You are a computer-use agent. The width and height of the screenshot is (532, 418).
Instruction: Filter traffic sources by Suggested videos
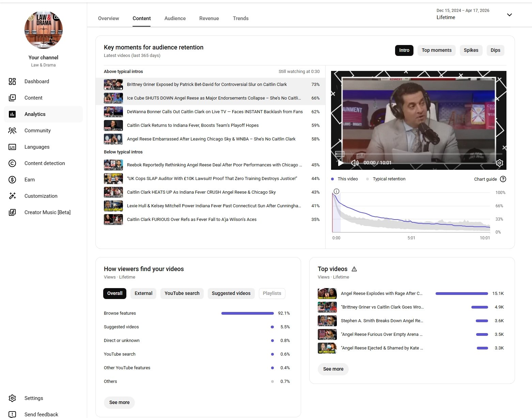click(231, 294)
